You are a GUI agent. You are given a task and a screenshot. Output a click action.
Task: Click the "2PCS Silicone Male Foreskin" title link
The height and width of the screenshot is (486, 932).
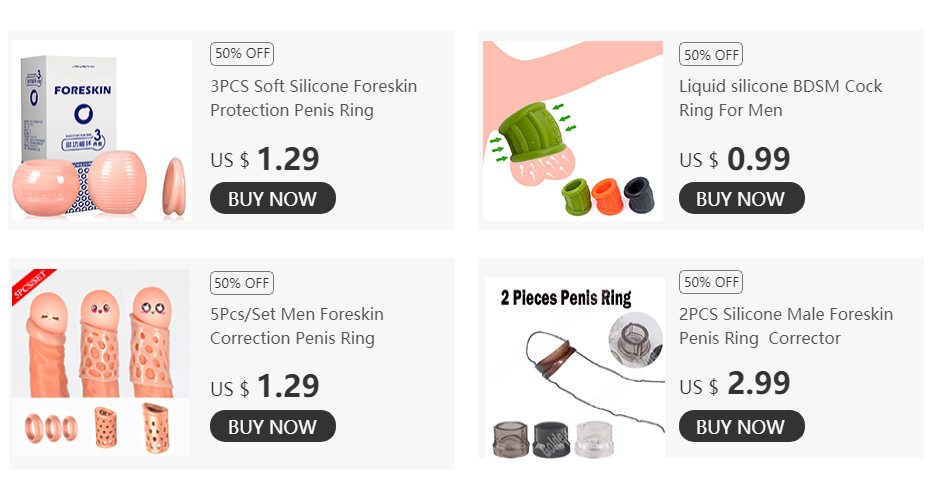point(786,326)
